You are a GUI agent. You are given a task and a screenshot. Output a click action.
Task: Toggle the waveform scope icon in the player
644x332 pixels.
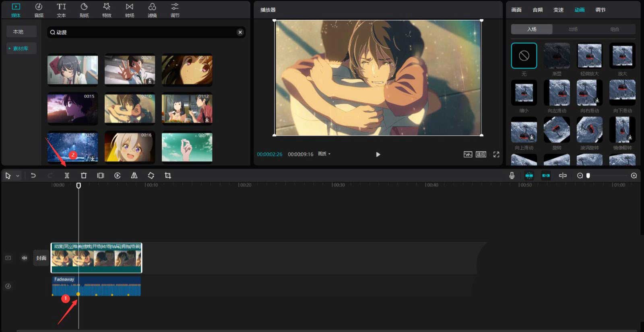pyautogui.click(x=468, y=154)
